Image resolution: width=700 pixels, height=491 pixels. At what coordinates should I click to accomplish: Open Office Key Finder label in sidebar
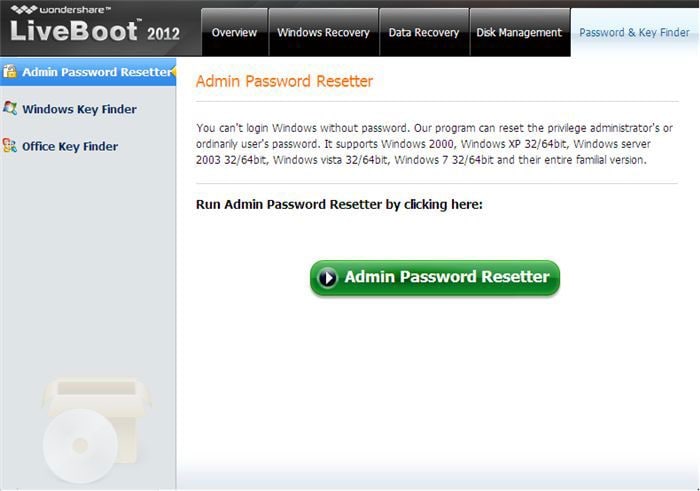(70, 146)
